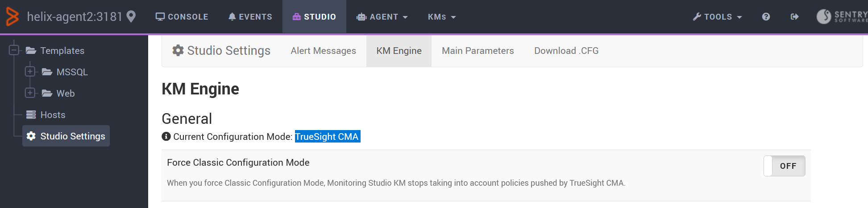This screenshot has height=208, width=868.
Task: Click the KM Engine heading
Action: pyautogui.click(x=200, y=89)
